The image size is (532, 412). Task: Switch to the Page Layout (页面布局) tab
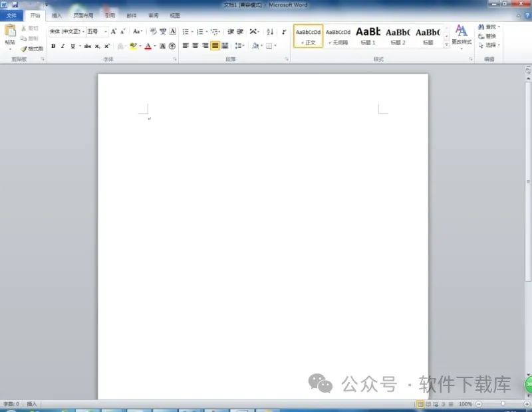[83, 15]
